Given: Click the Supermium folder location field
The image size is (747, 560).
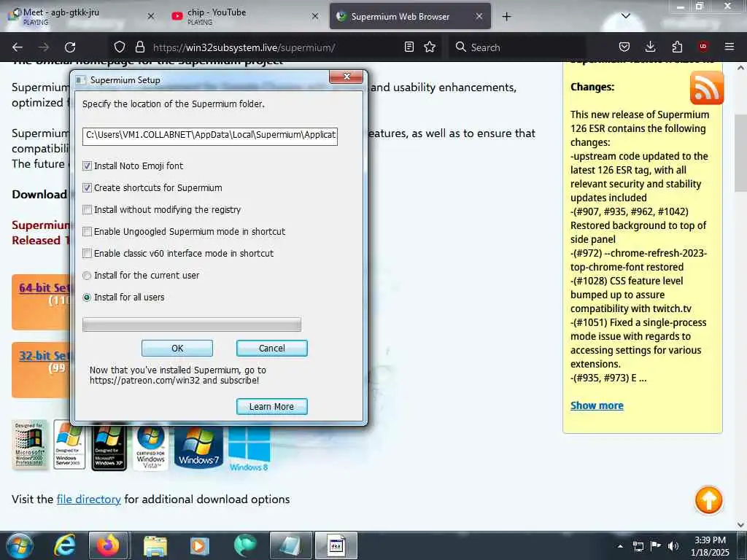Looking at the screenshot, I should pyautogui.click(x=209, y=136).
